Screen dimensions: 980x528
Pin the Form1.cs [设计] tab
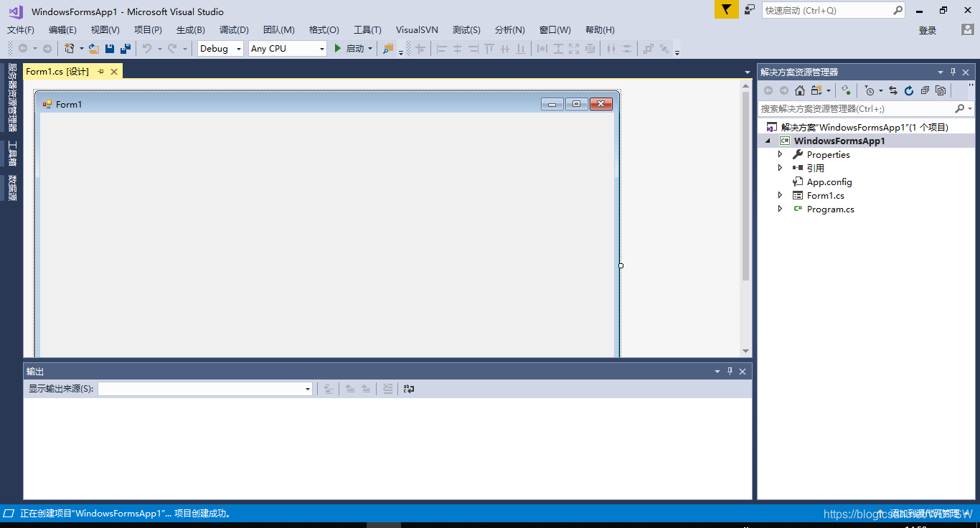(x=101, y=71)
